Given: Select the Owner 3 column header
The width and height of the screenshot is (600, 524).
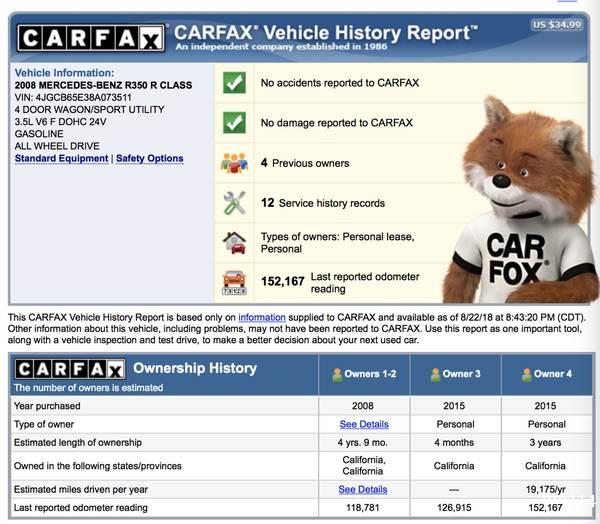Looking at the screenshot, I should point(455,374).
